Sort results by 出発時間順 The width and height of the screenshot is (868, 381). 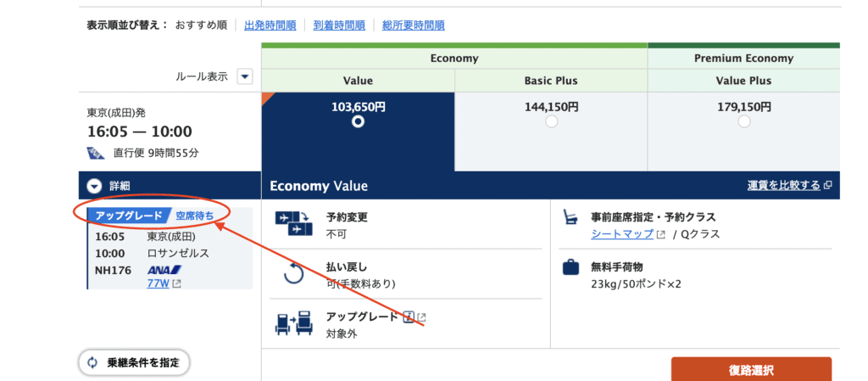click(x=270, y=25)
